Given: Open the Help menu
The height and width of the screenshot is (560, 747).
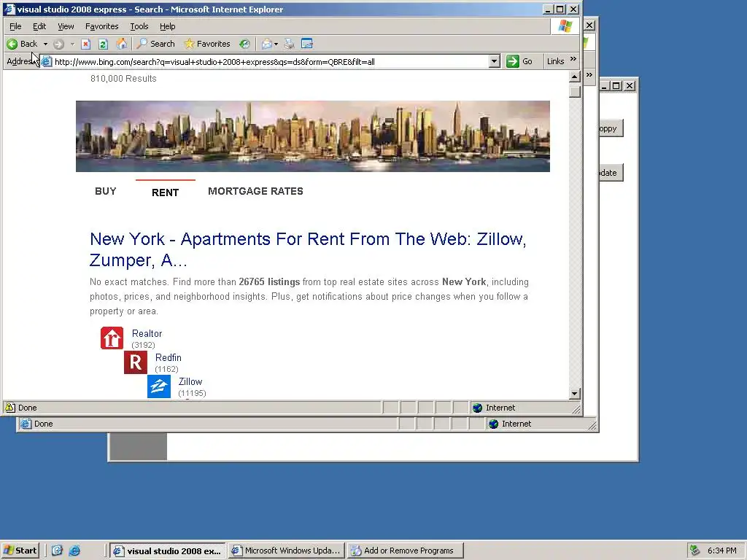Looking at the screenshot, I should [167, 27].
